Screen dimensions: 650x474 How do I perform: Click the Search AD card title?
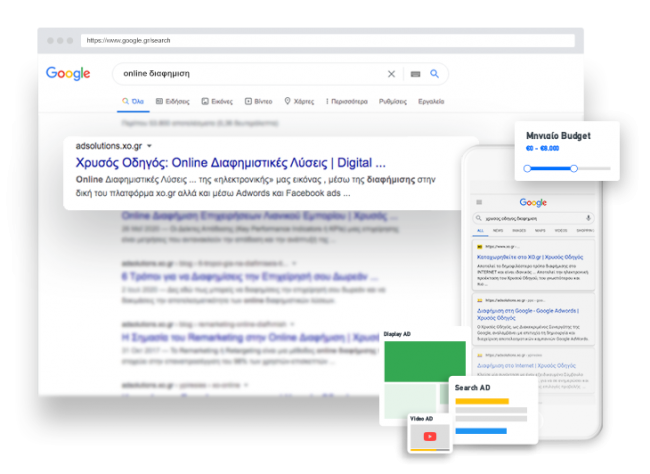pyautogui.click(x=472, y=387)
